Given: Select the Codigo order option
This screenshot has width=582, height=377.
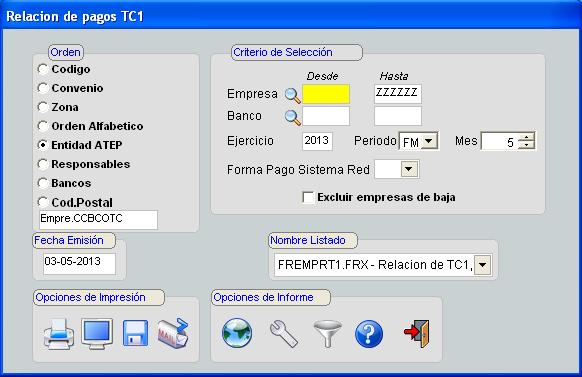Looking at the screenshot, I should (x=43, y=69).
